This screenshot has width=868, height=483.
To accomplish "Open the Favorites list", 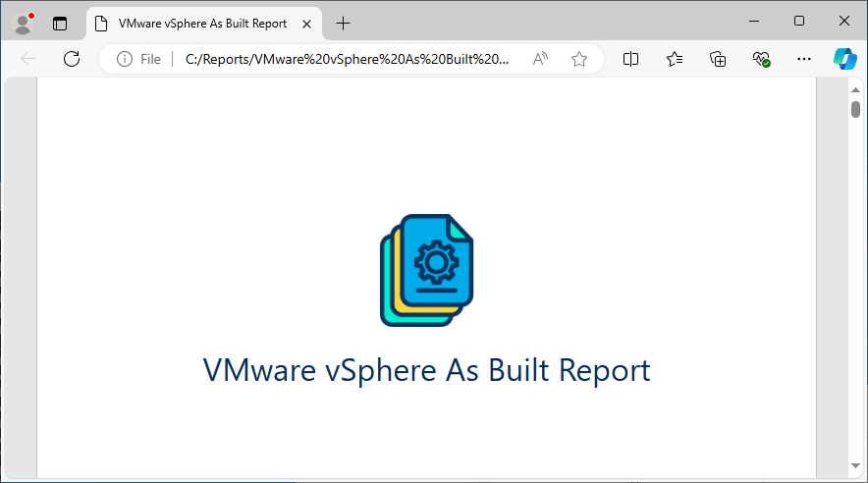I will point(675,59).
